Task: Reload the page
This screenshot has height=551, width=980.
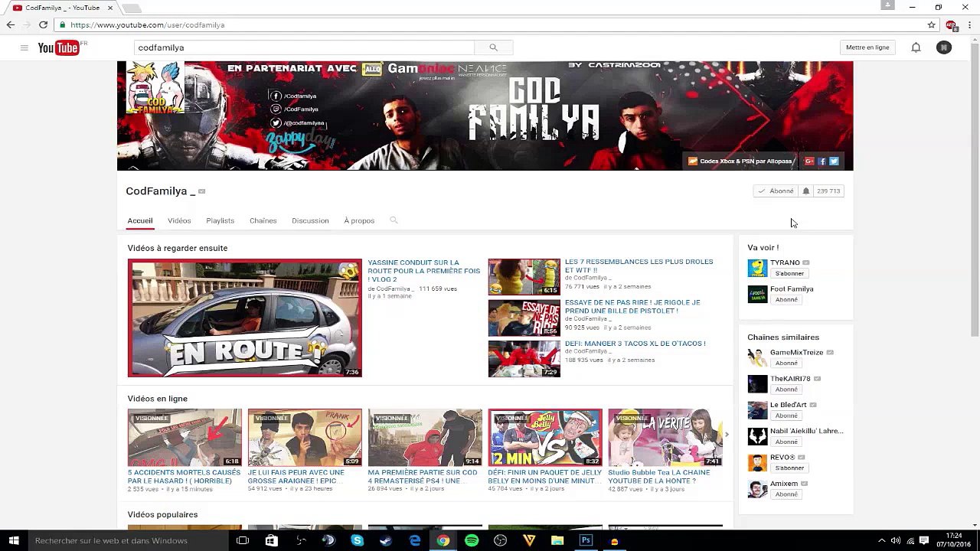Action: [43, 24]
